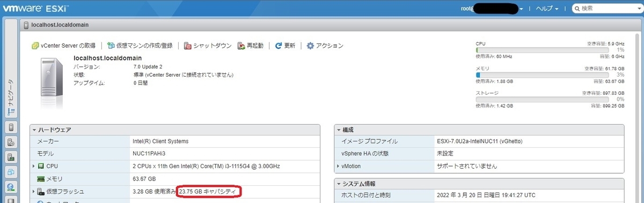Click the 仮想マシンの作成/登録 icon
The image size is (644, 203).
tap(111, 46)
